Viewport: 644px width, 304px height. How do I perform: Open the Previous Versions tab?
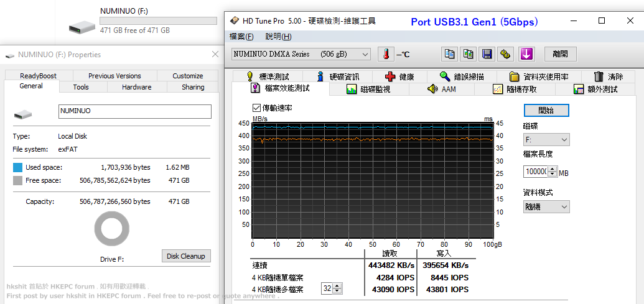(x=114, y=75)
